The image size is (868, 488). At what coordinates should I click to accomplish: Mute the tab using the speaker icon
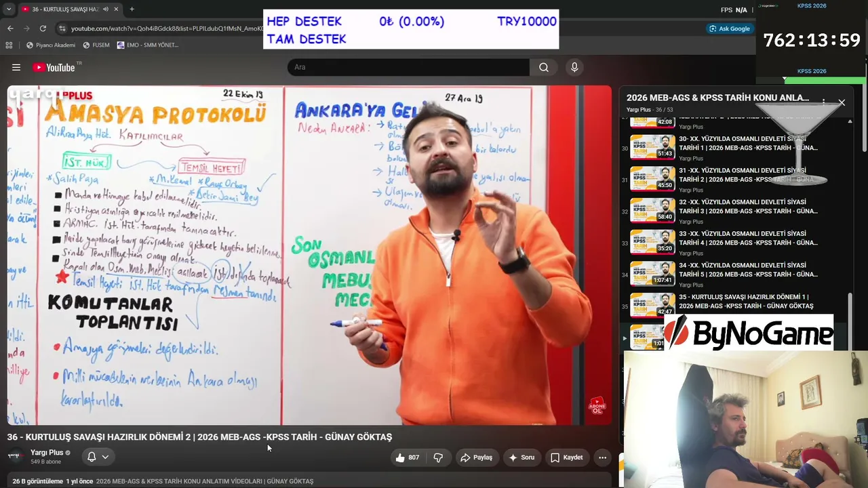click(104, 9)
